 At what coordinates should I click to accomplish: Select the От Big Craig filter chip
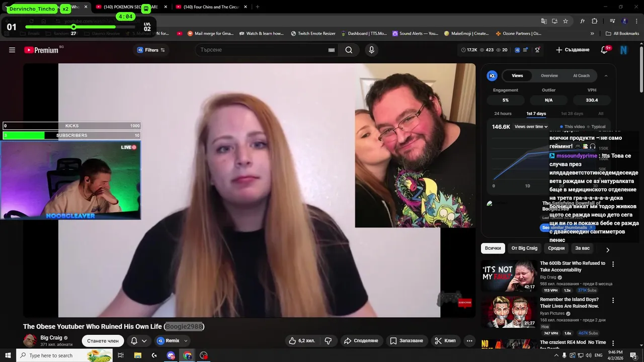[524, 248]
